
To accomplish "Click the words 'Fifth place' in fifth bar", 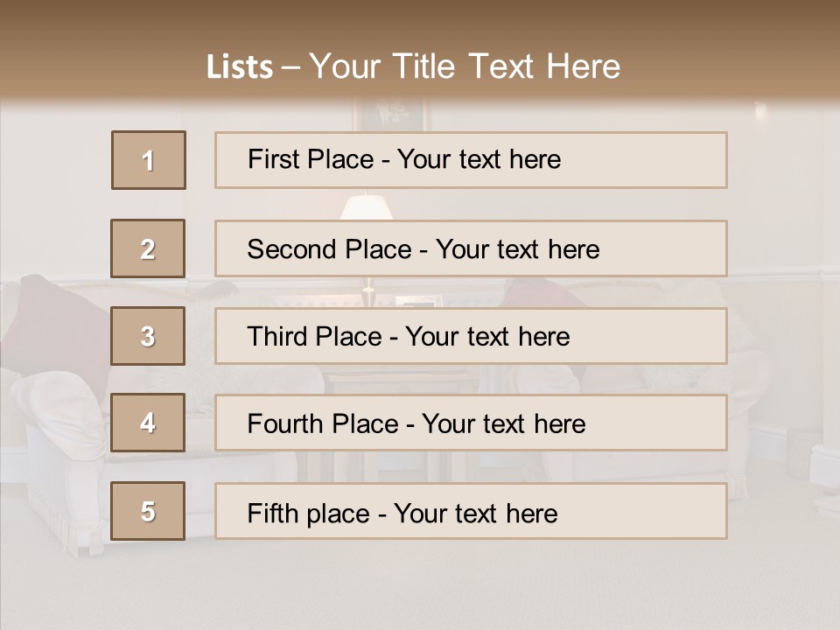I will 309,514.
